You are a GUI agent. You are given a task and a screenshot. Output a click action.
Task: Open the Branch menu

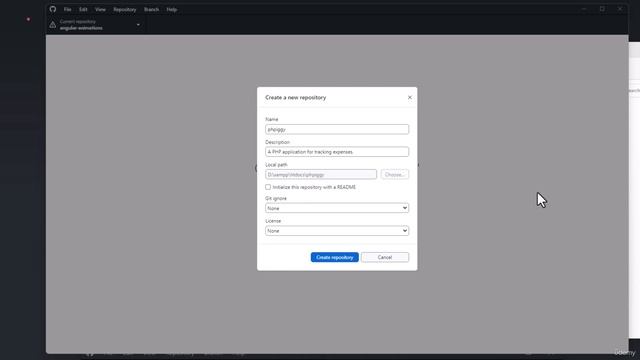151,9
